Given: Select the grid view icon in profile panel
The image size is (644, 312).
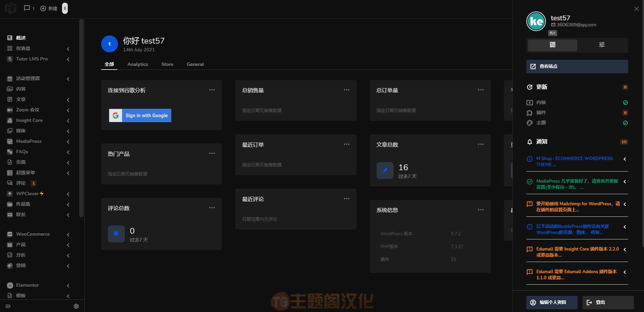Looking at the screenshot, I should [x=552, y=45].
